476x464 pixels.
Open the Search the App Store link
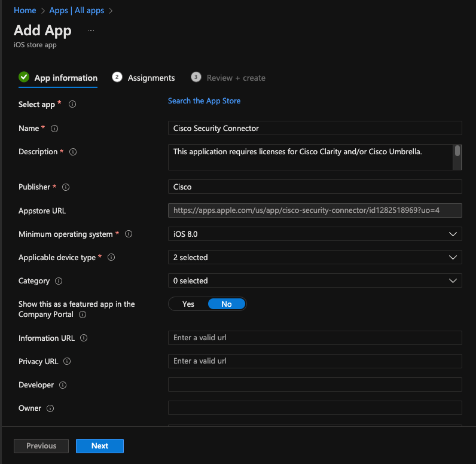click(205, 101)
